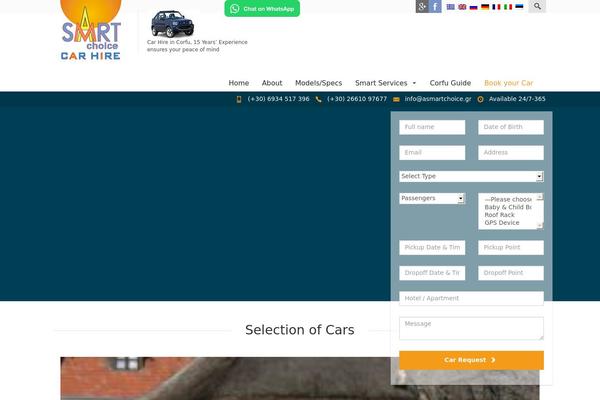Switch language with the French flag
The image size is (600, 400).
point(496,7)
